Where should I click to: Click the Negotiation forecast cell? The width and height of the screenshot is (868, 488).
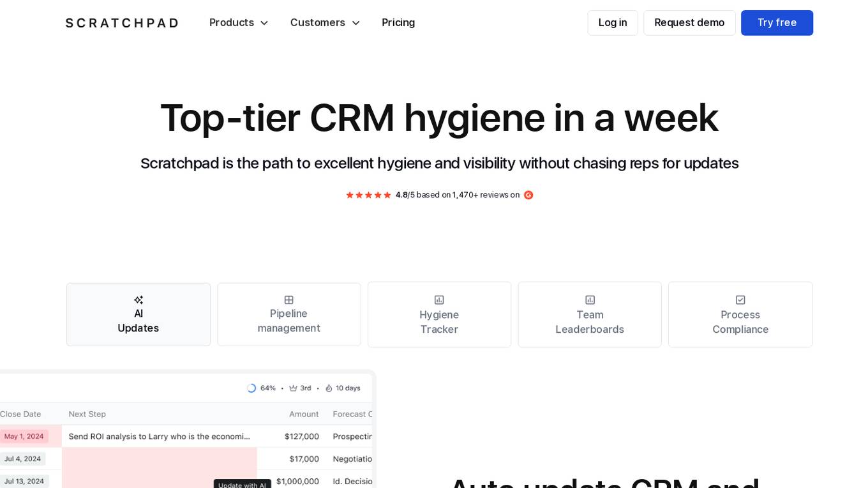click(x=352, y=459)
